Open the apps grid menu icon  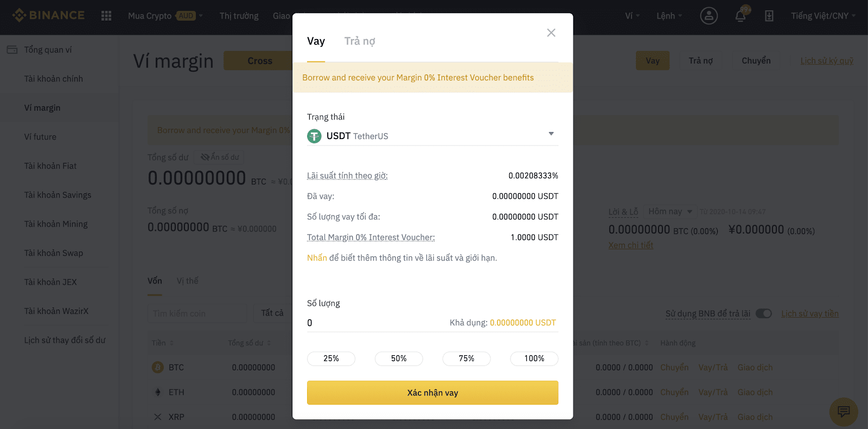[106, 16]
